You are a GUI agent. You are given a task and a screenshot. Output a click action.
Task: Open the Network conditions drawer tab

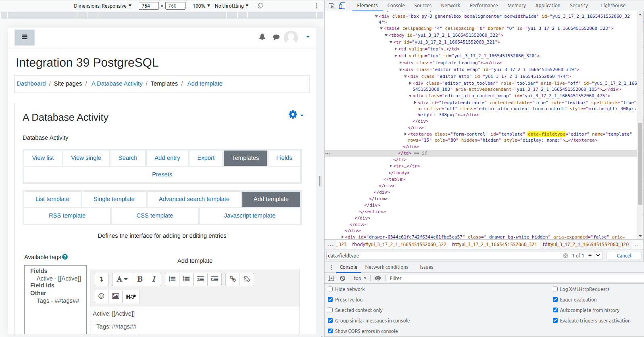click(386, 267)
